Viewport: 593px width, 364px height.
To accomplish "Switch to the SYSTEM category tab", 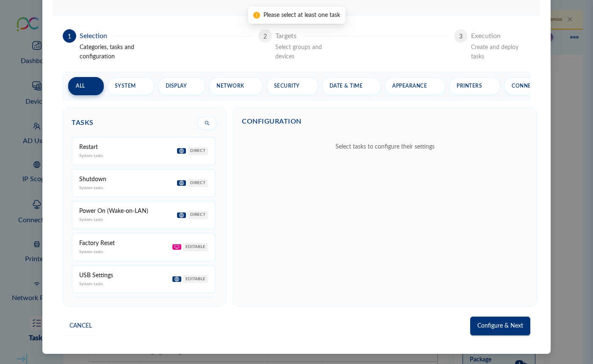I will pos(131,86).
